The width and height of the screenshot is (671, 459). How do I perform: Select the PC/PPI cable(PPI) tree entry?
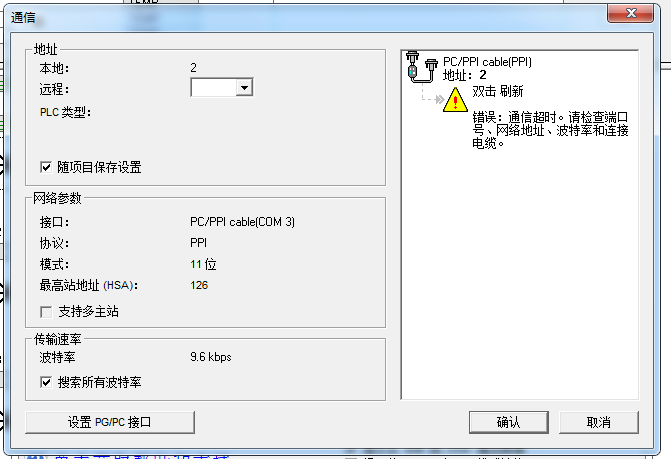click(487, 62)
